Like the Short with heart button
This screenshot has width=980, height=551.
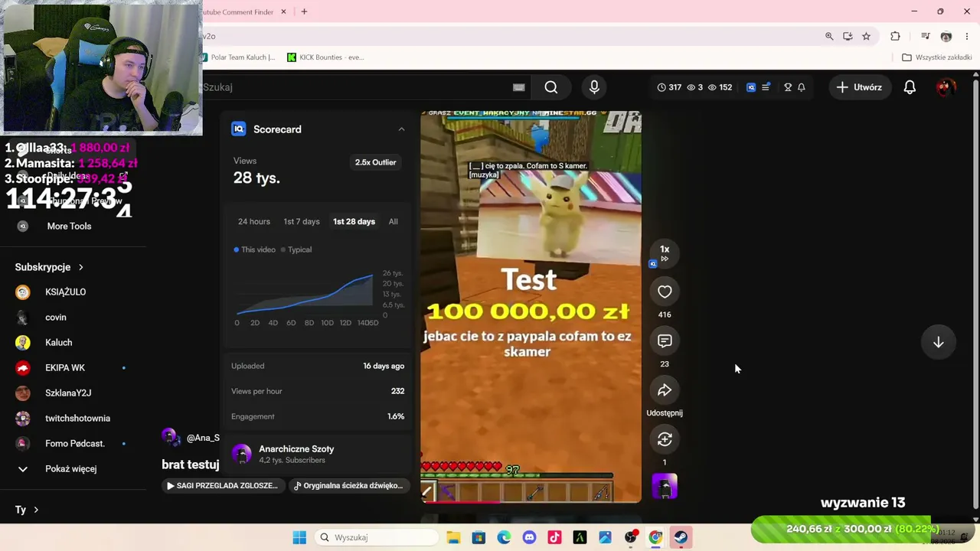(665, 292)
